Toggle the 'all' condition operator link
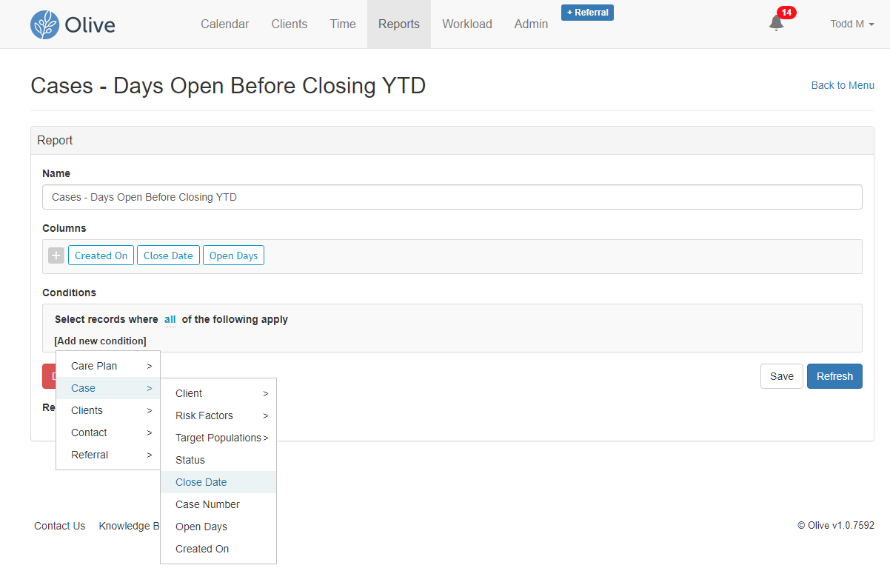The image size is (890, 588). (170, 319)
